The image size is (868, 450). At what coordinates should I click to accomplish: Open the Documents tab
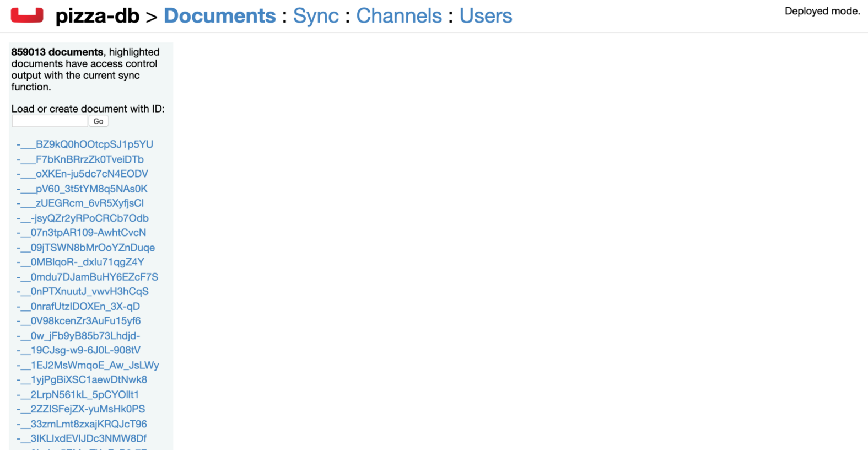tap(219, 16)
